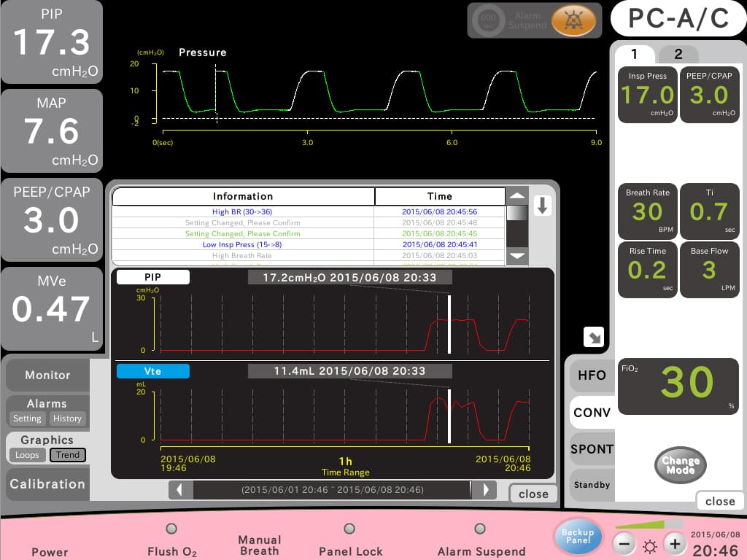
Task: Toggle the Alarm Suspend button in bottom bar
Action: [480, 529]
